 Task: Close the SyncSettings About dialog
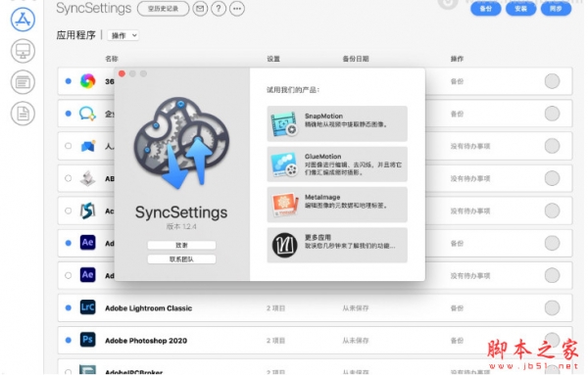(x=122, y=73)
